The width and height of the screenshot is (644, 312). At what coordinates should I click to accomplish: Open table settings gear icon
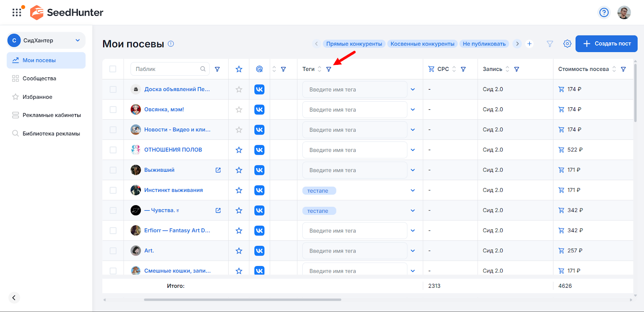click(567, 44)
